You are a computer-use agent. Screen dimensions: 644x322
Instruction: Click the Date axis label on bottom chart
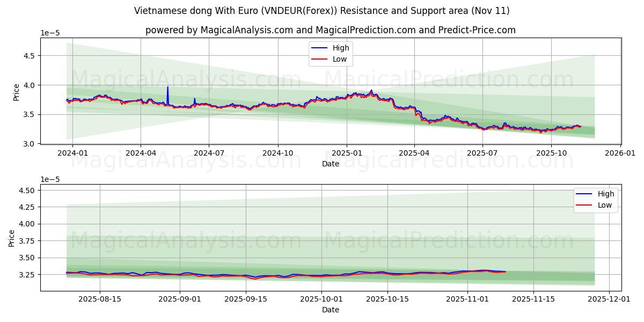click(331, 310)
